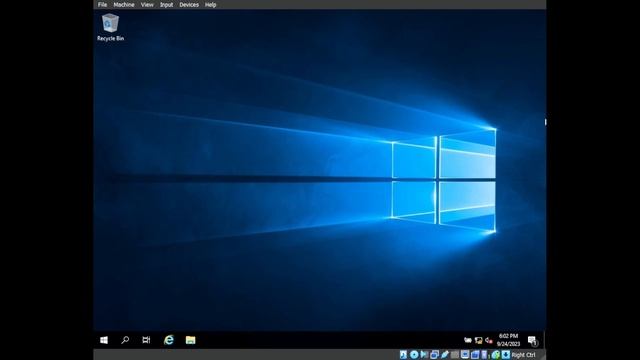Launch Internet Explorer from the taskbar
The height and width of the screenshot is (360, 640).
[x=169, y=340]
